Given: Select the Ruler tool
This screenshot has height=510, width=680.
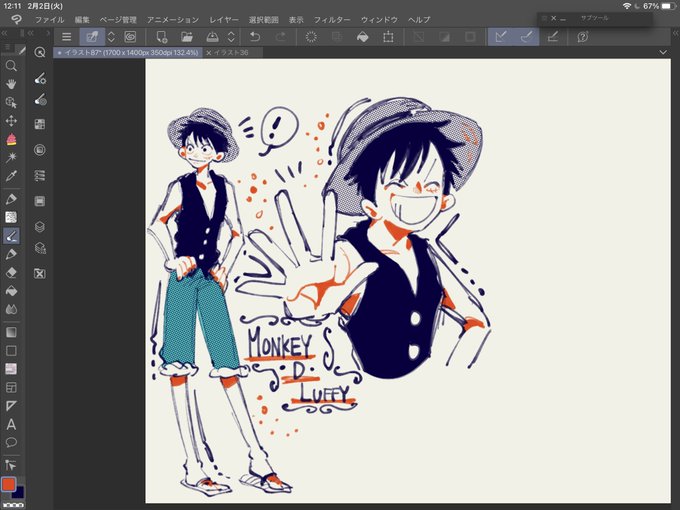Looking at the screenshot, I should [x=11, y=406].
